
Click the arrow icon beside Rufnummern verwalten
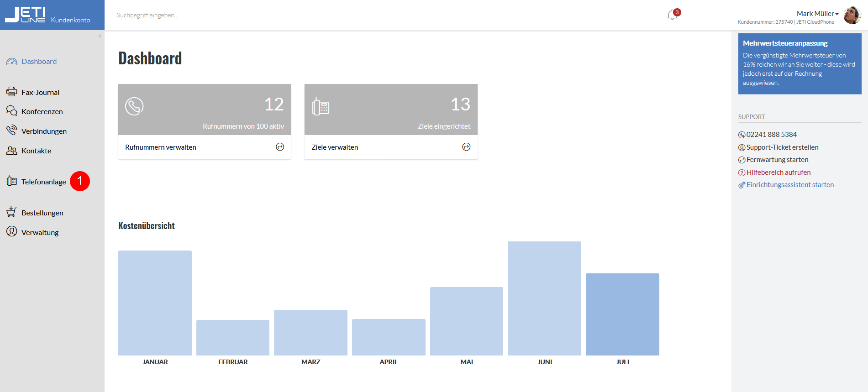click(280, 147)
